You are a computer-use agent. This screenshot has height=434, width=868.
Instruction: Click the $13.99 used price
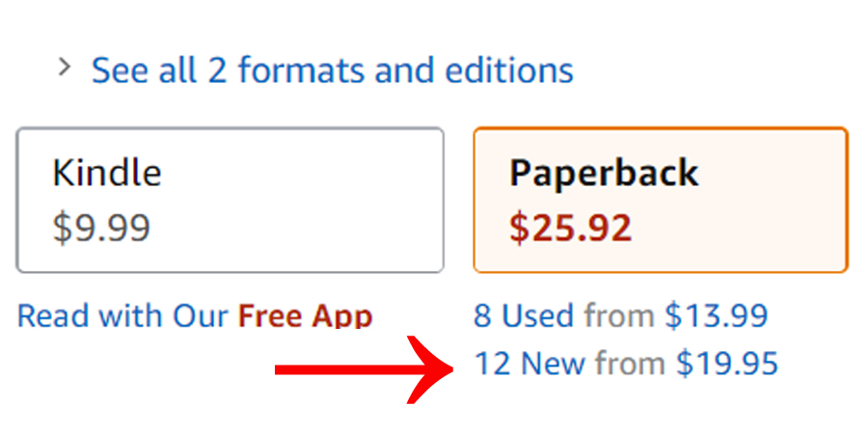click(x=717, y=315)
